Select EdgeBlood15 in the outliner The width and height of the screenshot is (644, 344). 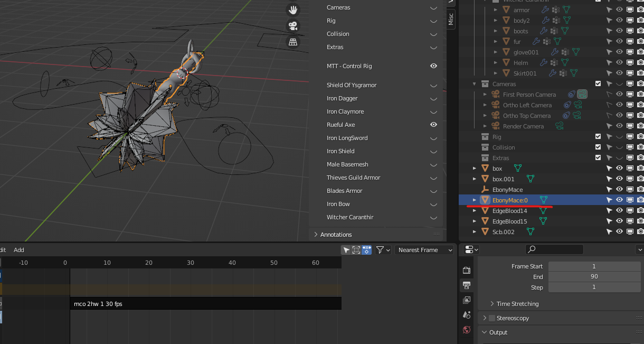click(x=509, y=221)
